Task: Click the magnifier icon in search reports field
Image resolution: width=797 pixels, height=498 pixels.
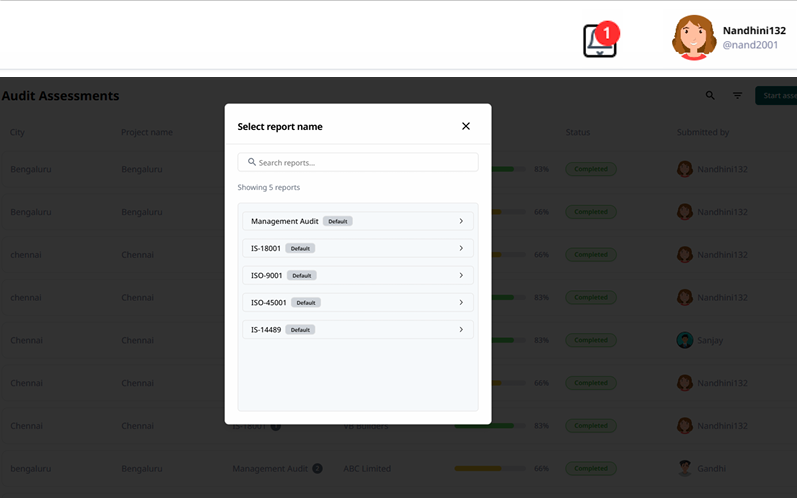Action: (x=252, y=162)
